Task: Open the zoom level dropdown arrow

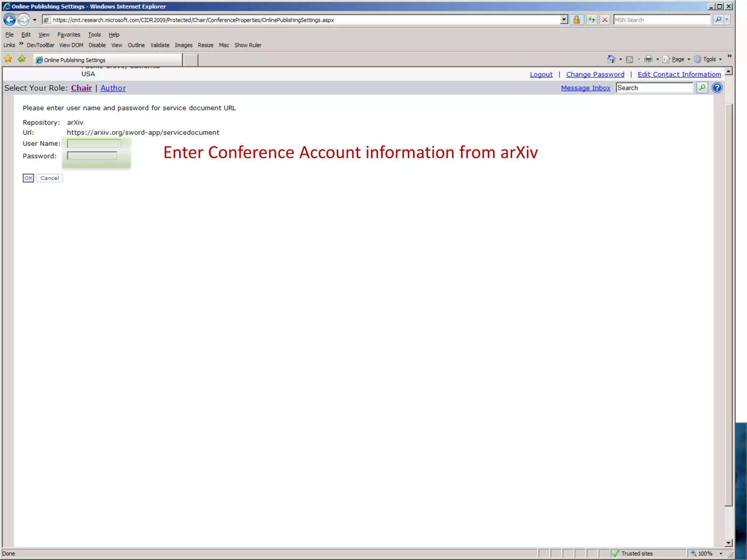Action: click(721, 554)
